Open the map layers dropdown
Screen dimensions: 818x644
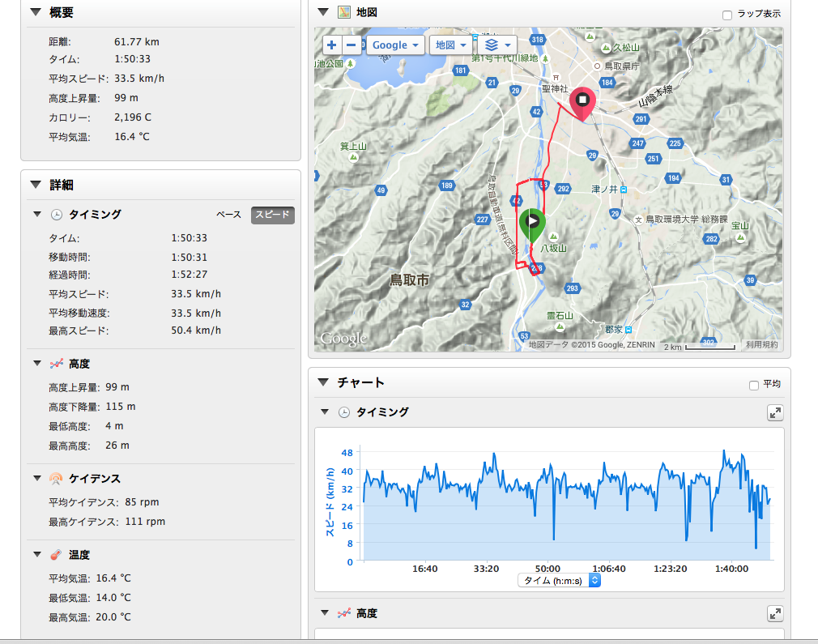point(497,45)
